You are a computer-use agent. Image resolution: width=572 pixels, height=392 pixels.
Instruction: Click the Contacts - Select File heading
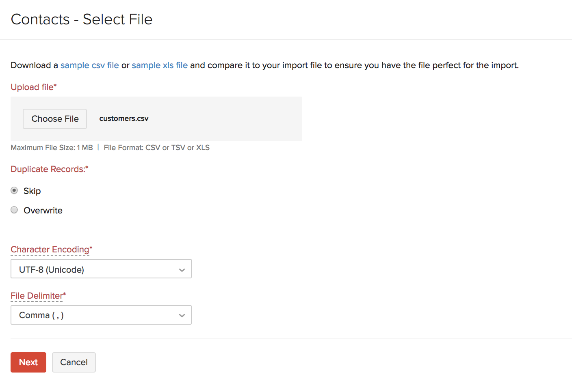(82, 19)
